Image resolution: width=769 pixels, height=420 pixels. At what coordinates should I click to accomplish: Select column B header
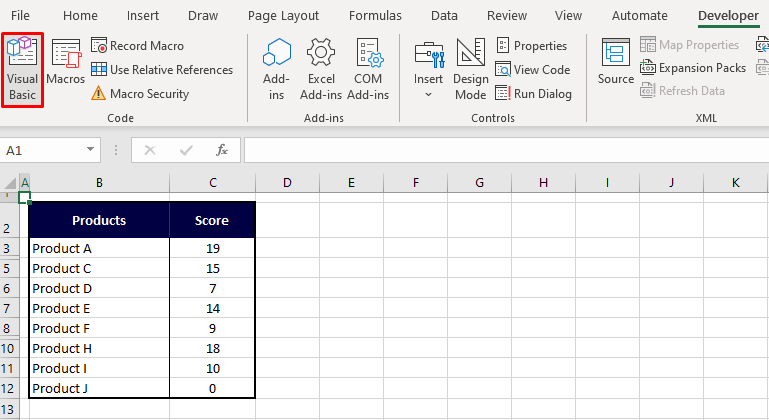[x=99, y=183]
